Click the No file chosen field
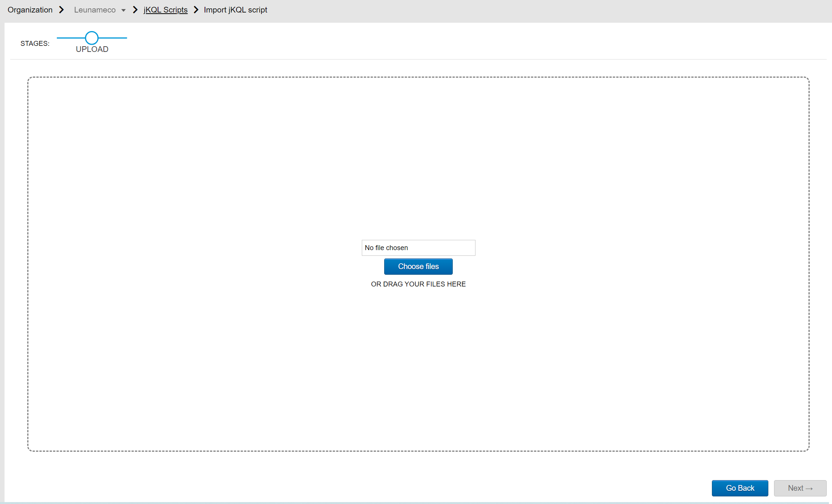The width and height of the screenshot is (832, 504). (x=418, y=248)
